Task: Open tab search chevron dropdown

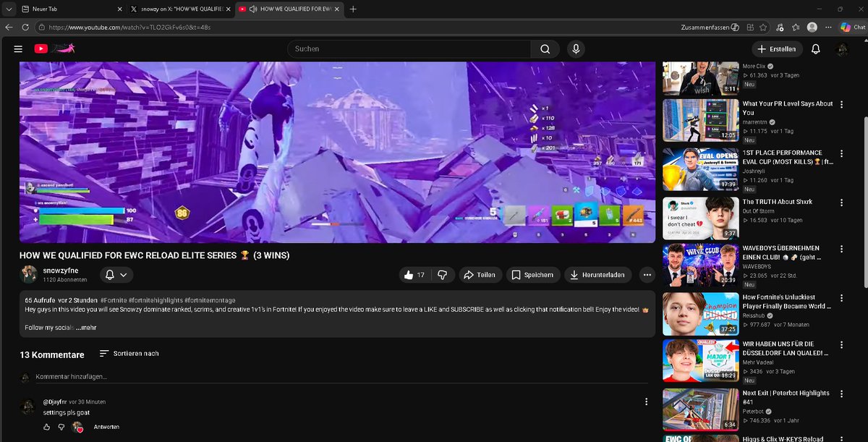Action: pyautogui.click(x=7, y=9)
